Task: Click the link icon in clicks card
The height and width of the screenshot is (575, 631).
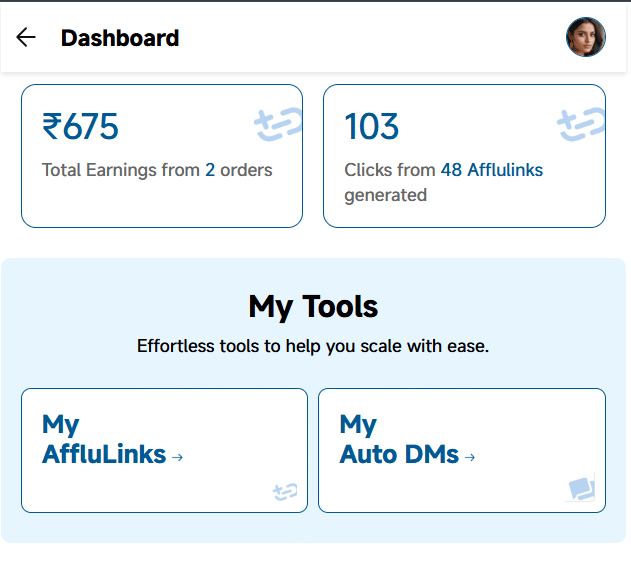Action: tap(580, 125)
